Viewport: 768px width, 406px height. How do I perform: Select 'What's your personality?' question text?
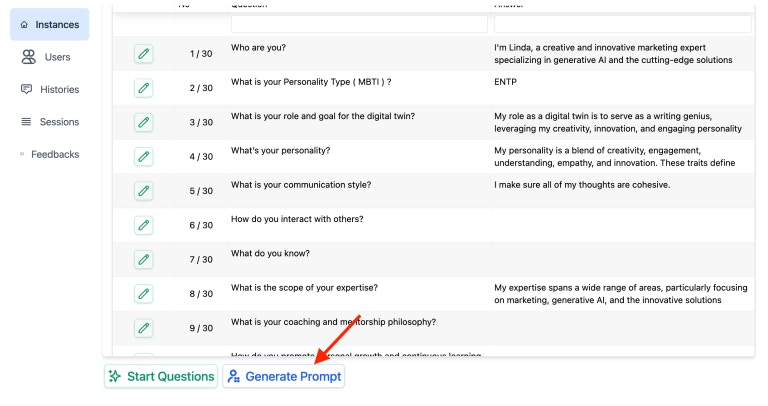tap(280, 150)
